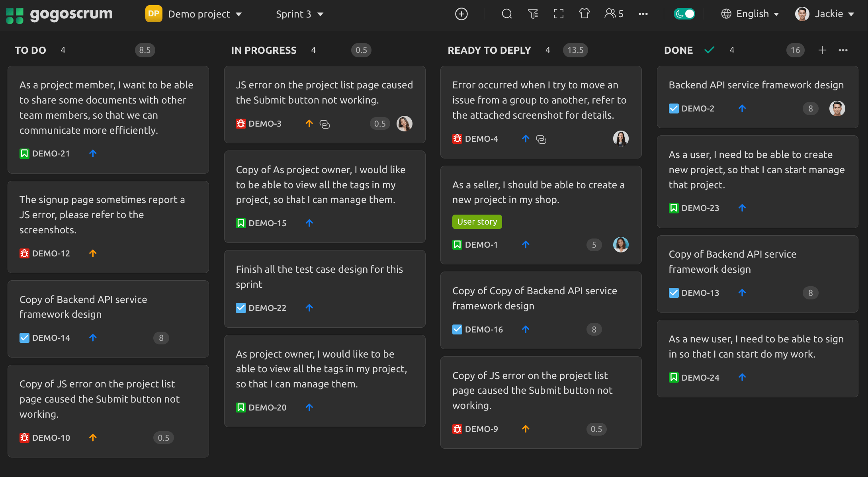Viewport: 868px width, 477px height.
Task: Toggle the dark mode switch
Action: click(684, 14)
